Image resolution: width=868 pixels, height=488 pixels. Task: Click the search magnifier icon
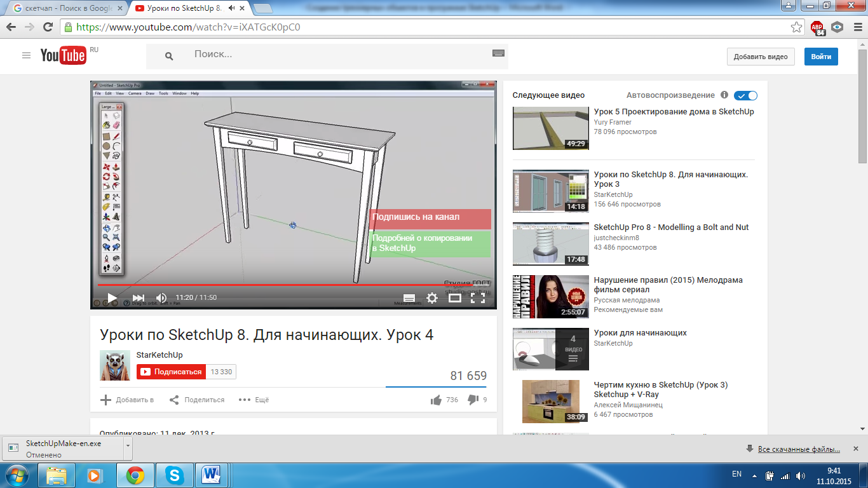pos(169,56)
